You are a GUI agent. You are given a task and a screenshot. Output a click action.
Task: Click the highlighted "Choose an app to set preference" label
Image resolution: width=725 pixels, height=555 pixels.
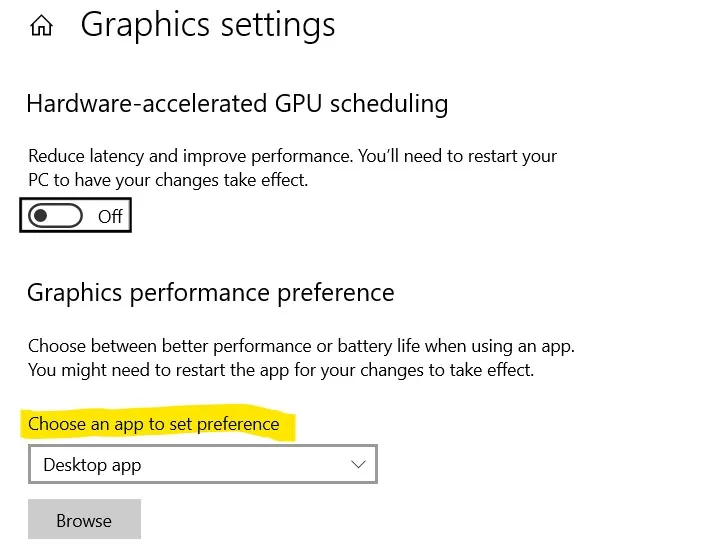pos(154,424)
